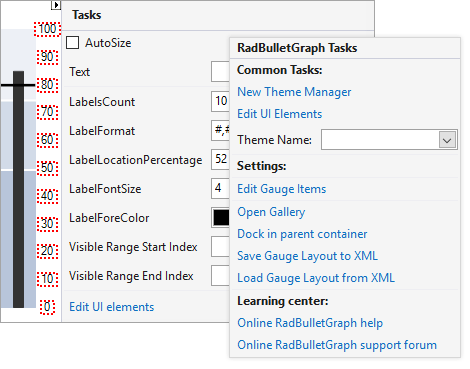The height and width of the screenshot is (369, 470).
Task: Select the 70 scale label
Action: click(x=47, y=112)
